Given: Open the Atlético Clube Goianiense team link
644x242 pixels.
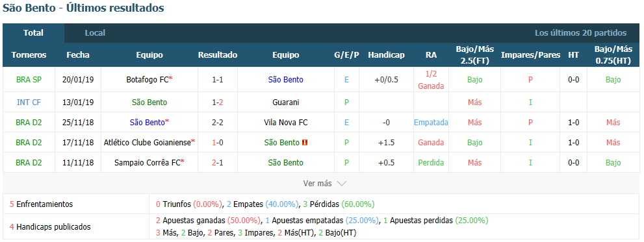Looking at the screenshot, I should click(x=148, y=143).
